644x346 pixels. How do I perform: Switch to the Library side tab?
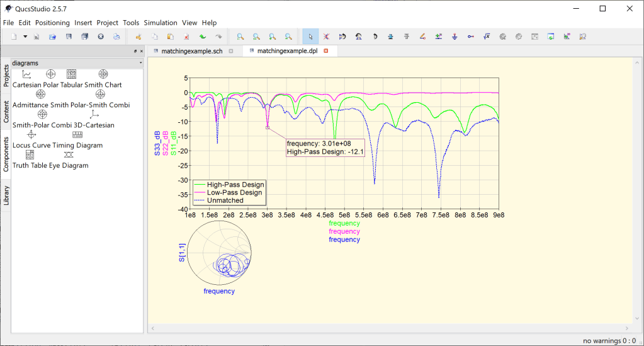pyautogui.click(x=6, y=195)
